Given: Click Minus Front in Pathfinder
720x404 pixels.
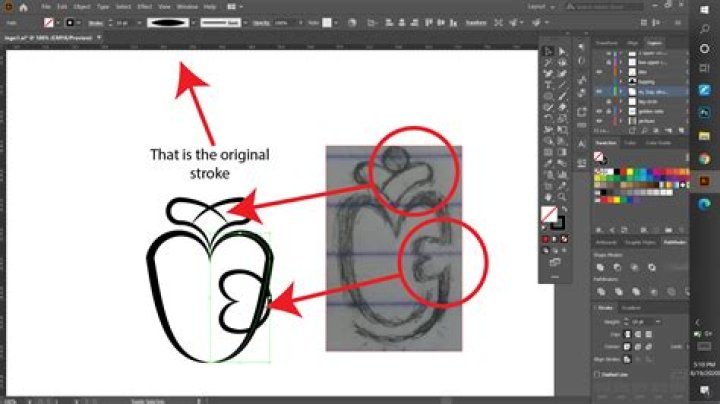Looking at the screenshot, I should [618, 267].
